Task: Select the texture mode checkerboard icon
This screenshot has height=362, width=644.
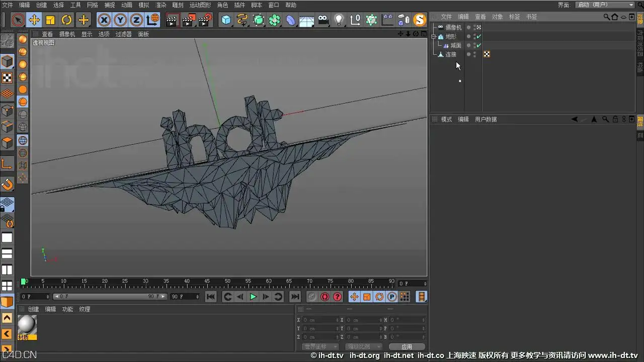Action: [x=7, y=78]
